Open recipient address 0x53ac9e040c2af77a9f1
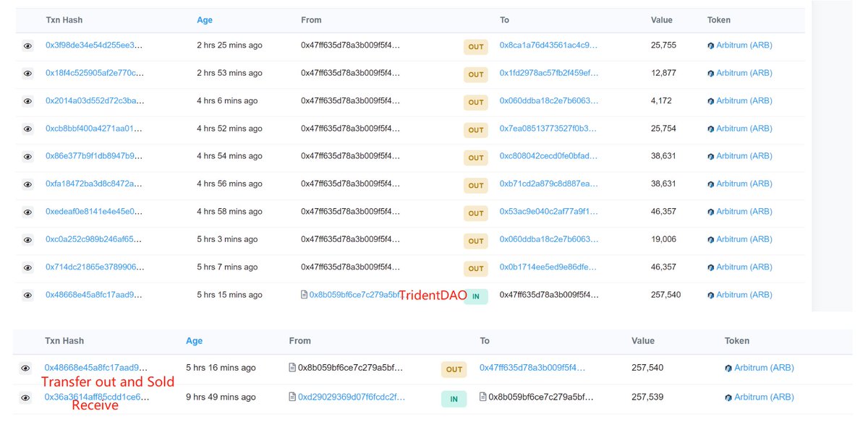868x427 pixels. 549,211
